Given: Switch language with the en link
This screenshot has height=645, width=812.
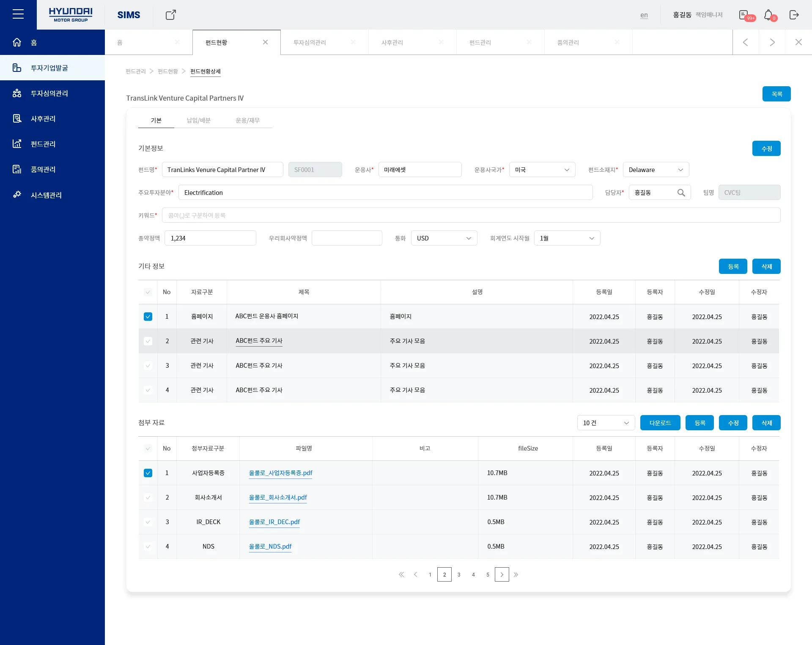Looking at the screenshot, I should (x=644, y=15).
